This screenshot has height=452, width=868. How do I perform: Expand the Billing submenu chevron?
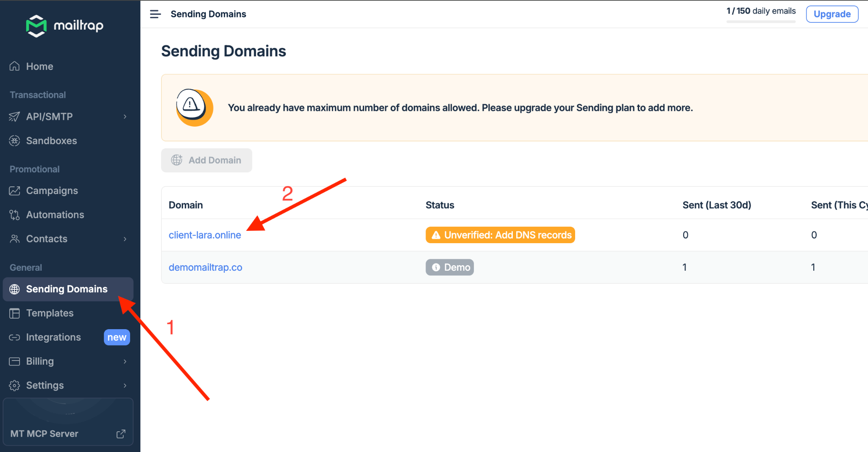tap(125, 361)
